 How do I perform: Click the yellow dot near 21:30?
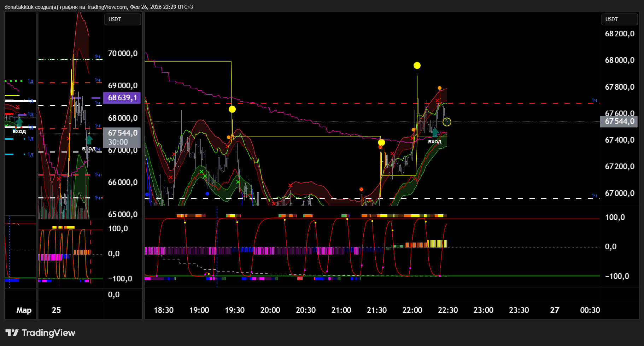381,143
